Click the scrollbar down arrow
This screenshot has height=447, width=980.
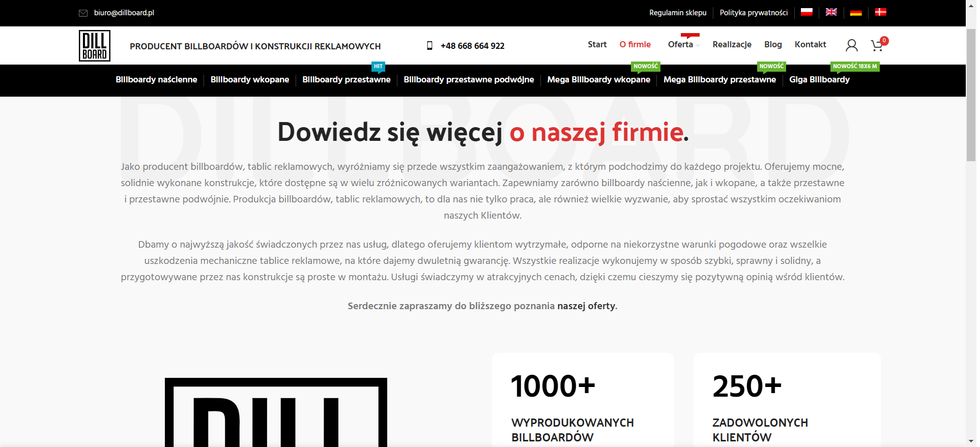tap(971, 441)
